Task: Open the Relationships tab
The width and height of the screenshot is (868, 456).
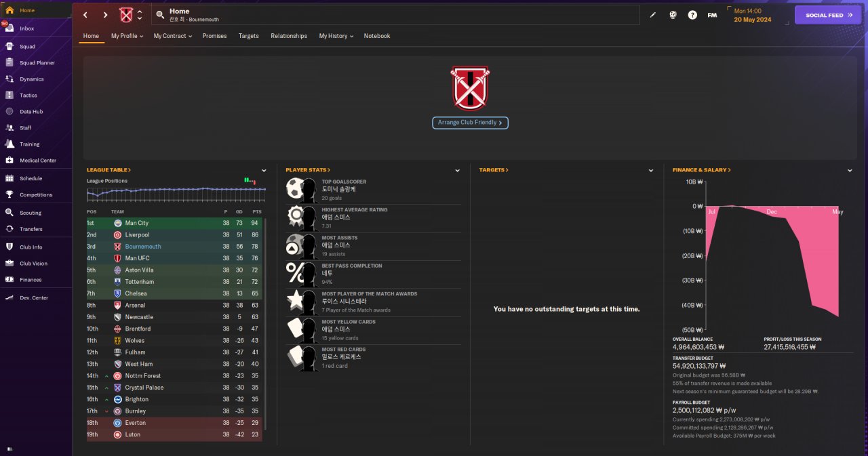Action: click(x=289, y=36)
